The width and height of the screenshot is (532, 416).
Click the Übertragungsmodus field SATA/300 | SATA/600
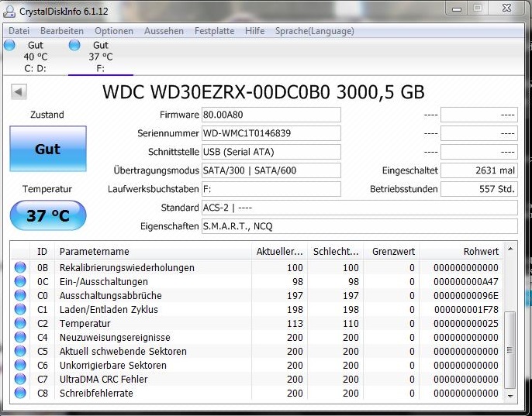coord(271,170)
